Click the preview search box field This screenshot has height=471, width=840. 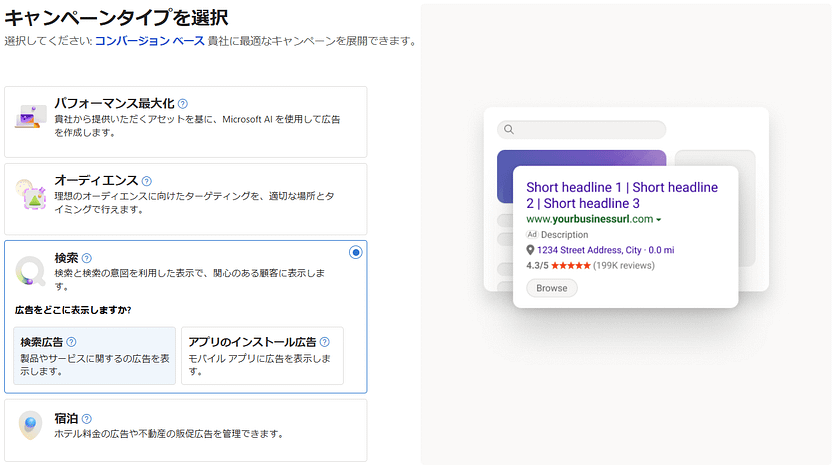click(x=582, y=129)
